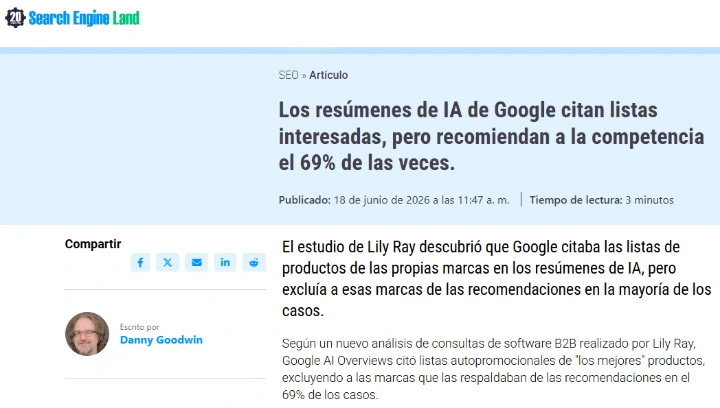Click paragraph beginning Según un nuevo análisis
The width and height of the screenshot is (720, 408).
point(493,369)
